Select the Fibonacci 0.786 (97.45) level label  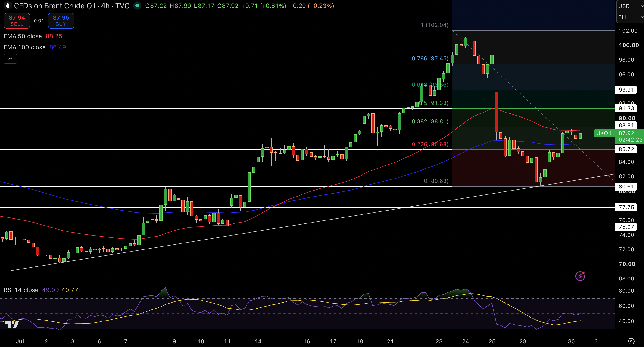click(430, 58)
